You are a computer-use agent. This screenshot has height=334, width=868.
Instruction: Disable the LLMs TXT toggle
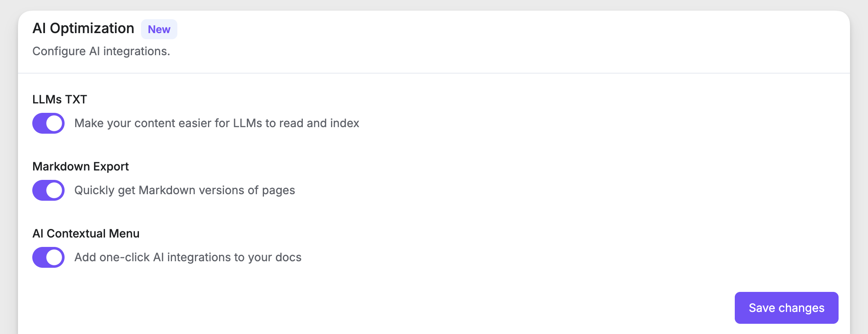pyautogui.click(x=48, y=123)
